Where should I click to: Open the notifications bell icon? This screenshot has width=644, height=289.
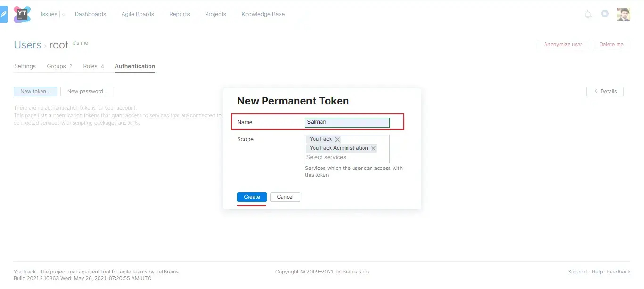(588, 14)
